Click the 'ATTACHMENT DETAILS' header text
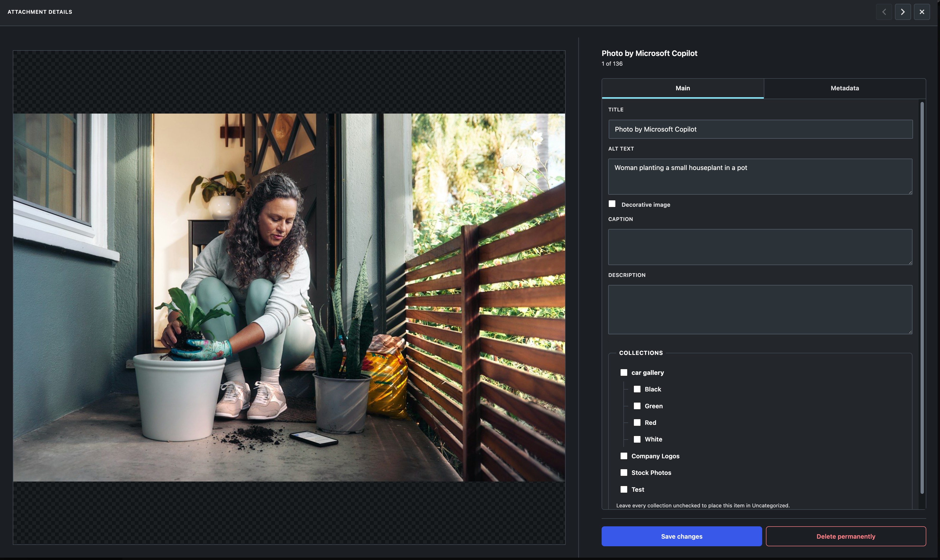The width and height of the screenshot is (940, 560). click(40, 12)
